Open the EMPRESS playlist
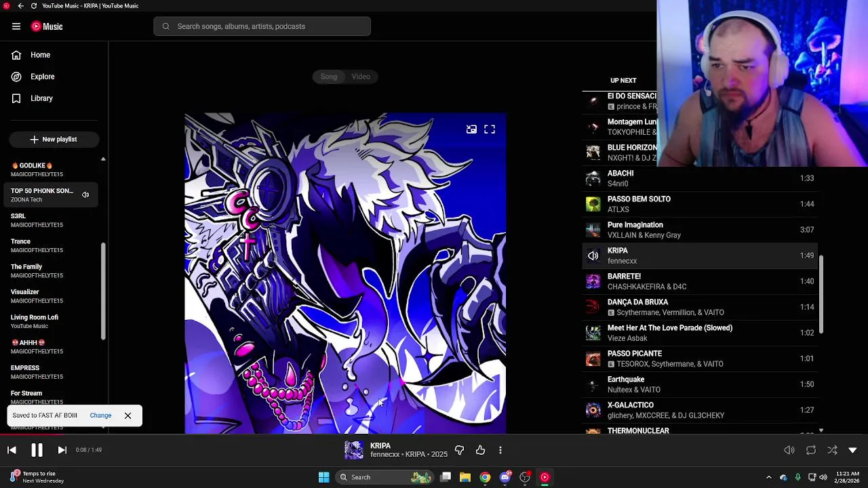 tap(51, 372)
